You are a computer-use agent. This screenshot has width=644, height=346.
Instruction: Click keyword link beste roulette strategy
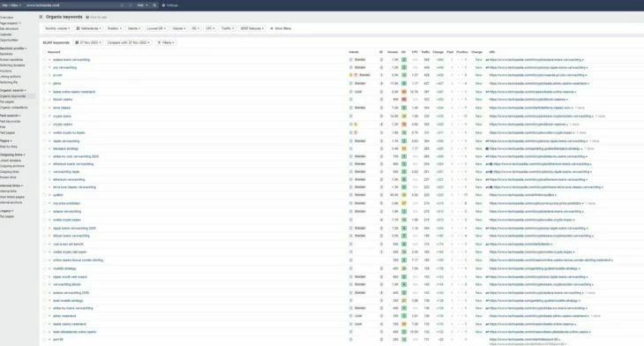click(x=68, y=300)
